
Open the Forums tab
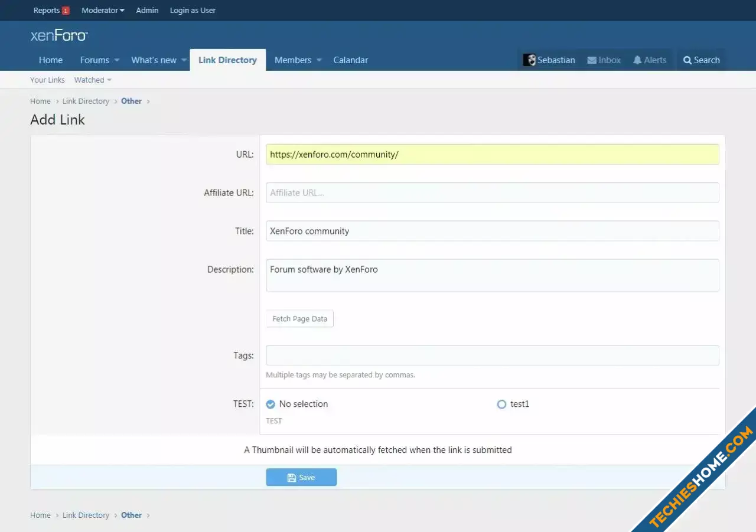pos(94,60)
